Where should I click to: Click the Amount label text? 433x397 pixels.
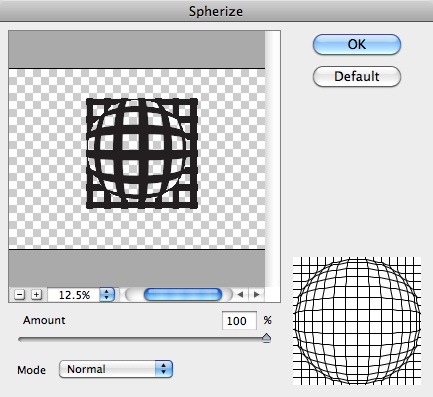(44, 320)
